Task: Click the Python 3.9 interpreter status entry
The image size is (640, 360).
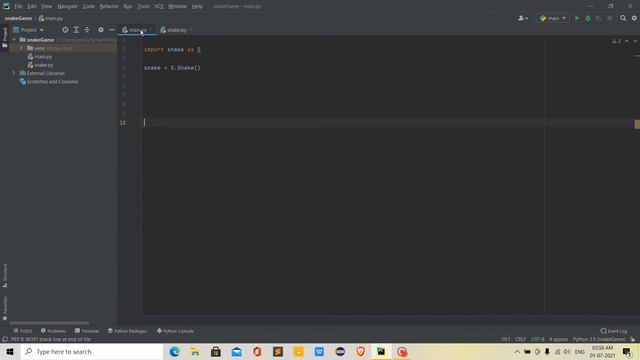Action: (599, 339)
